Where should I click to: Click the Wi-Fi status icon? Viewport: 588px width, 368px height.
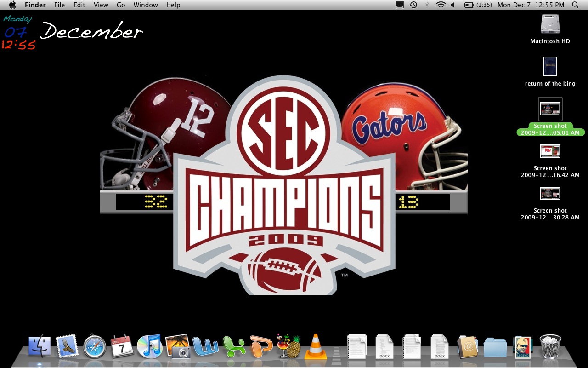coord(441,5)
